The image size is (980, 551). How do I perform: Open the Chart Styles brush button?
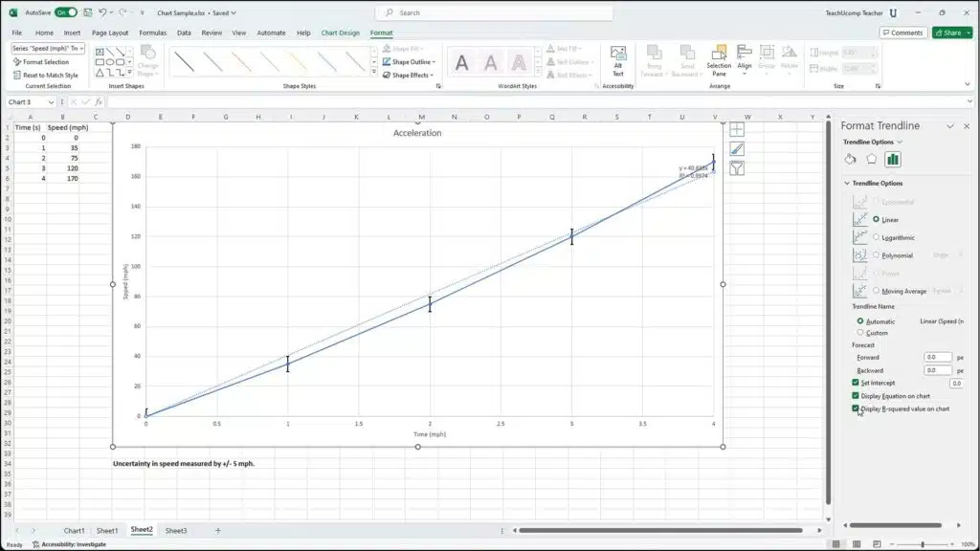737,148
